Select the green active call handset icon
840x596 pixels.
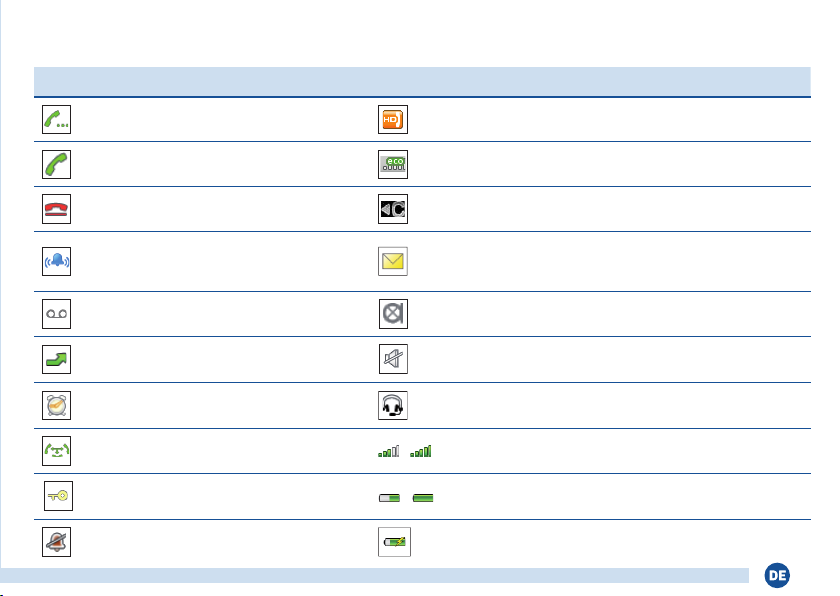56,164
